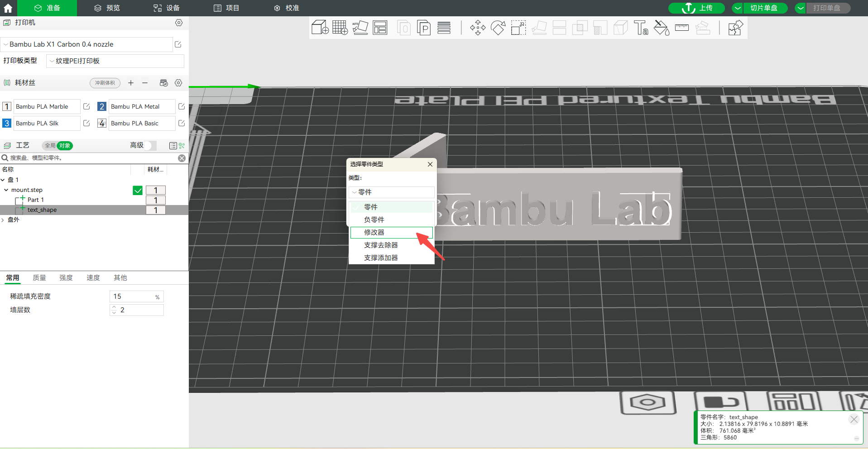The width and height of the screenshot is (868, 449).
Task: Click the Slice plate button
Action: point(765,8)
